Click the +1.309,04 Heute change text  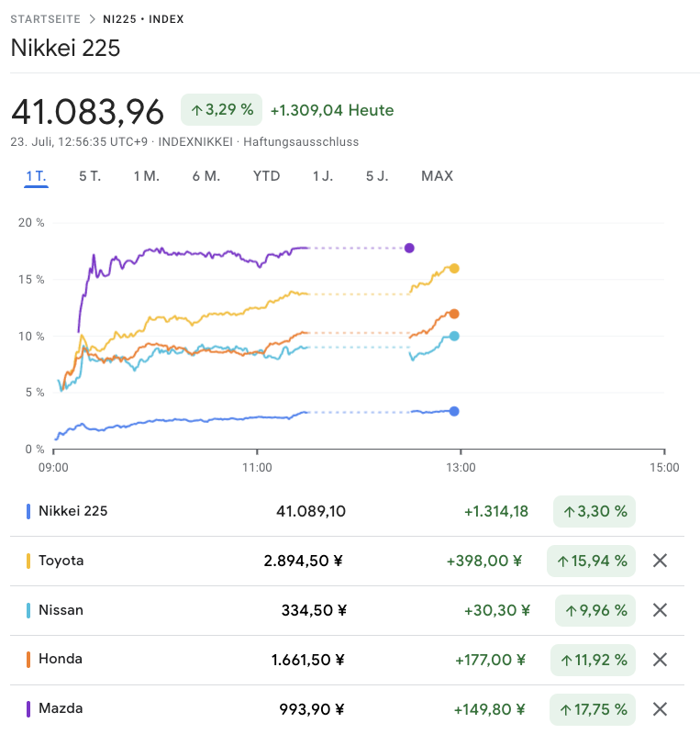332,110
